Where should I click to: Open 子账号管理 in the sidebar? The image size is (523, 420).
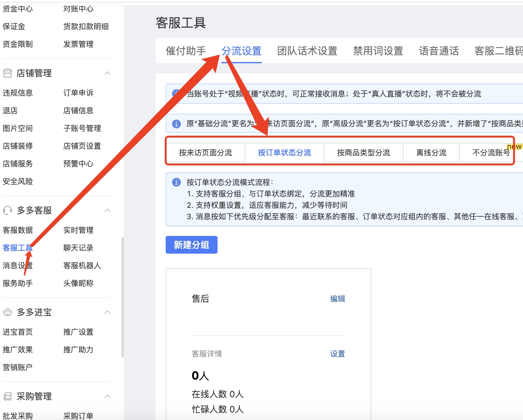click(x=82, y=128)
